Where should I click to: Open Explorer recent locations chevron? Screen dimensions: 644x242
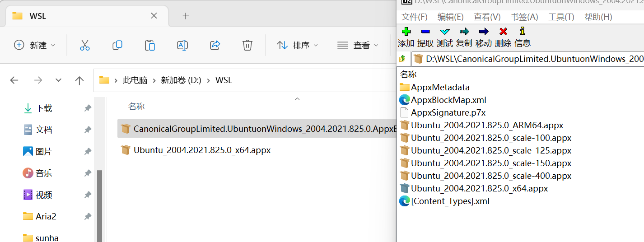click(x=58, y=80)
